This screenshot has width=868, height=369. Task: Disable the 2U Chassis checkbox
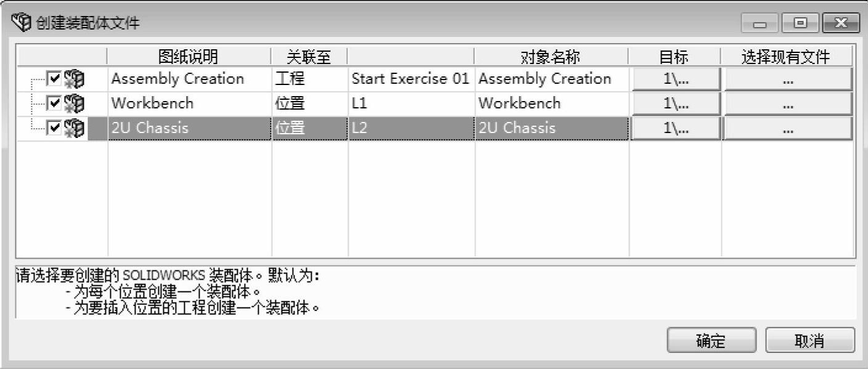click(54, 128)
